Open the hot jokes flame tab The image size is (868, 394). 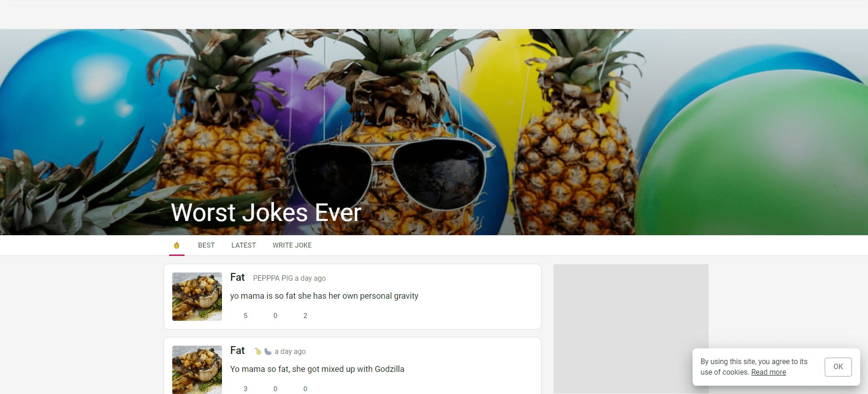point(176,245)
